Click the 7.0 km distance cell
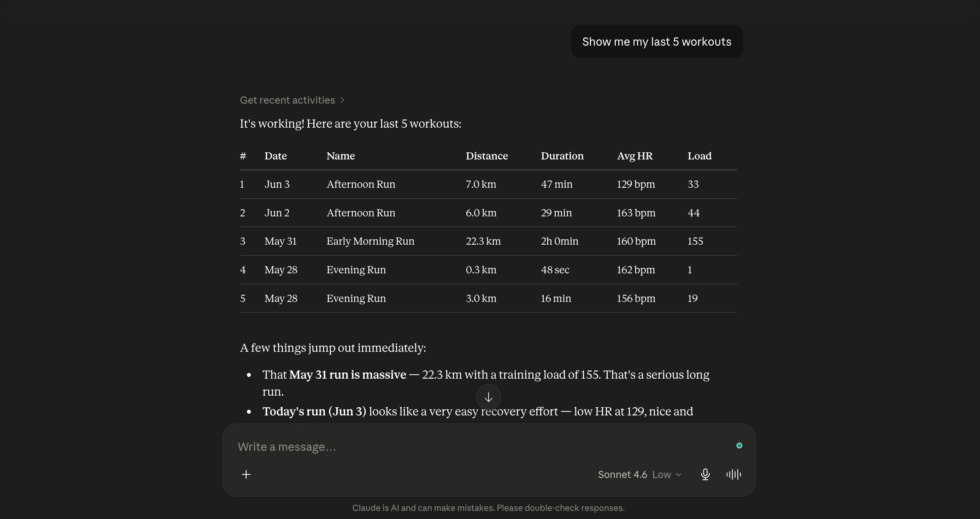 (481, 184)
